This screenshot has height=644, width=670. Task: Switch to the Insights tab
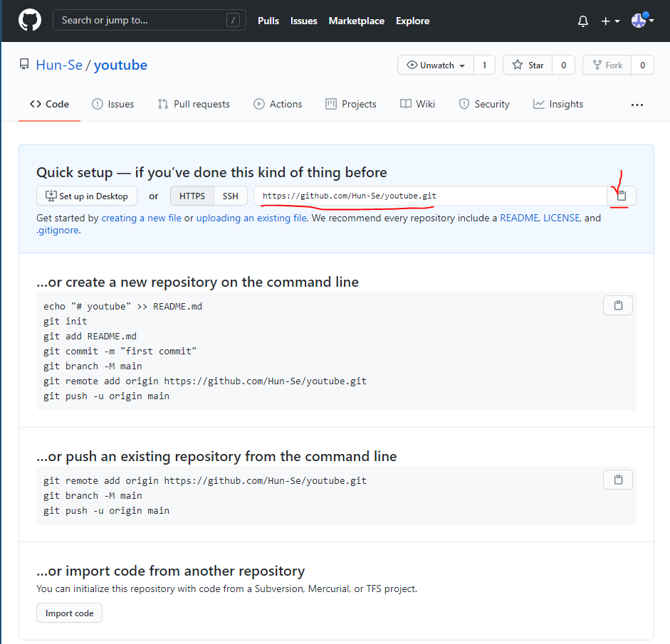tap(558, 104)
